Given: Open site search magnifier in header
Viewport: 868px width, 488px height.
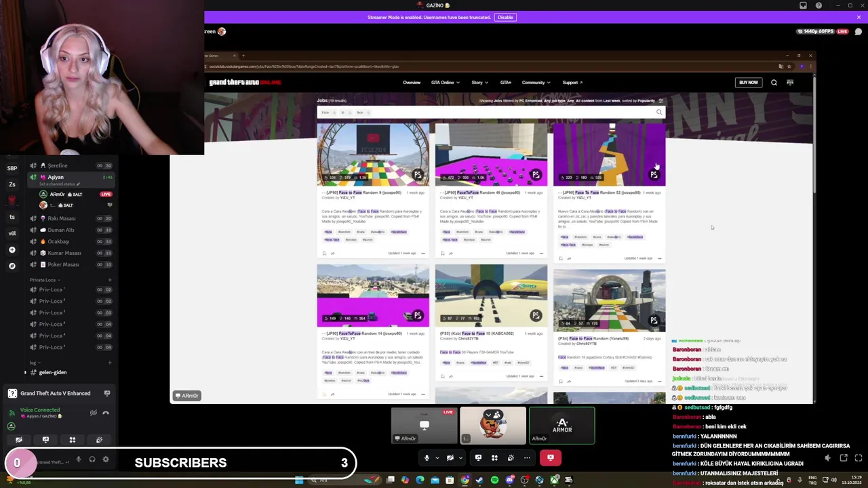Looking at the screenshot, I should 774,83.
